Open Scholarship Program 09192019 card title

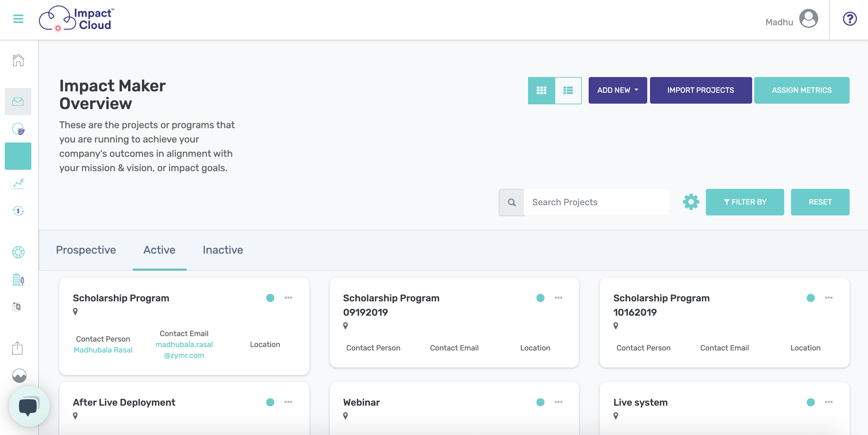391,305
